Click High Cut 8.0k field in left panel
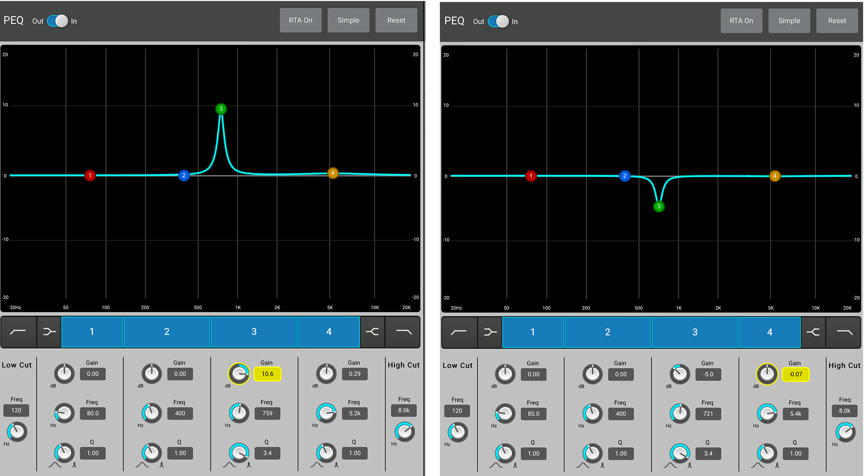 pyautogui.click(x=404, y=411)
